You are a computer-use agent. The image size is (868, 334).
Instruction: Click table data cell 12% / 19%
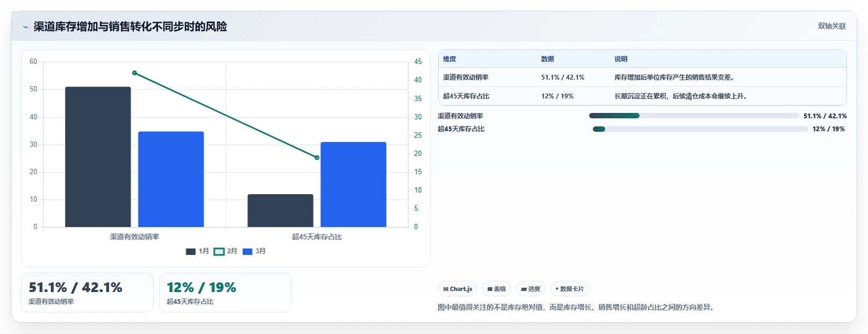click(x=557, y=96)
